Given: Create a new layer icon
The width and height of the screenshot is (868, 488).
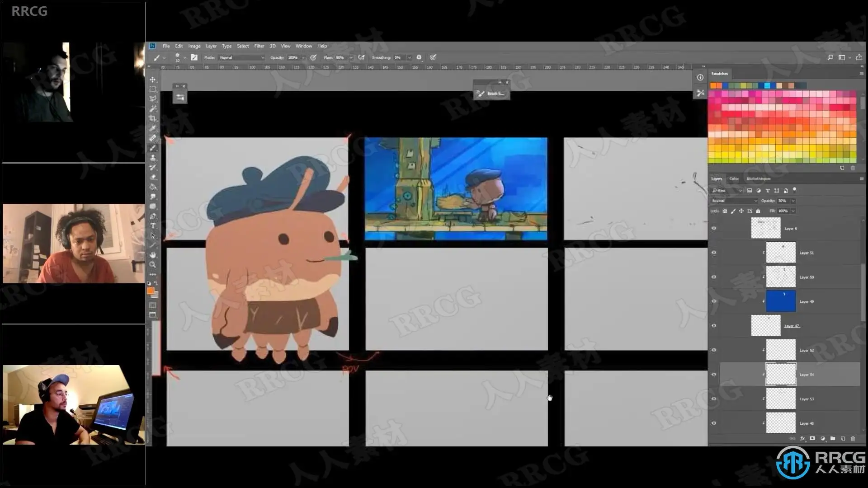Looking at the screenshot, I should [x=843, y=438].
